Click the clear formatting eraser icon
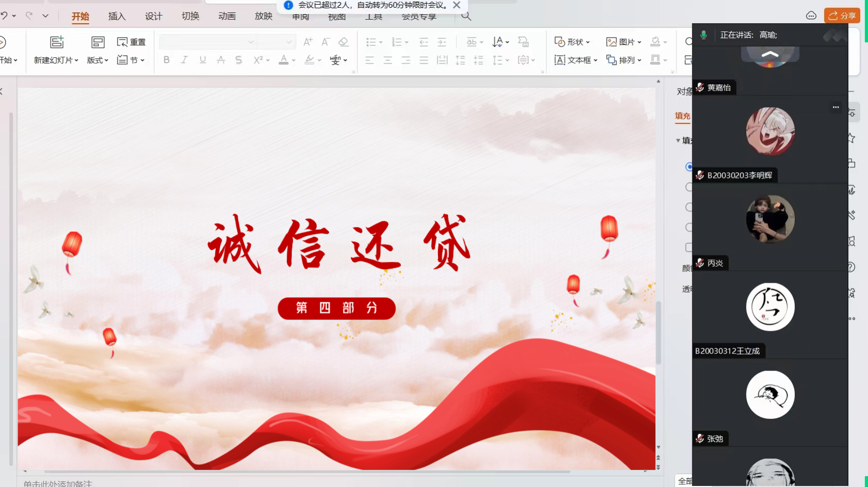 click(343, 42)
